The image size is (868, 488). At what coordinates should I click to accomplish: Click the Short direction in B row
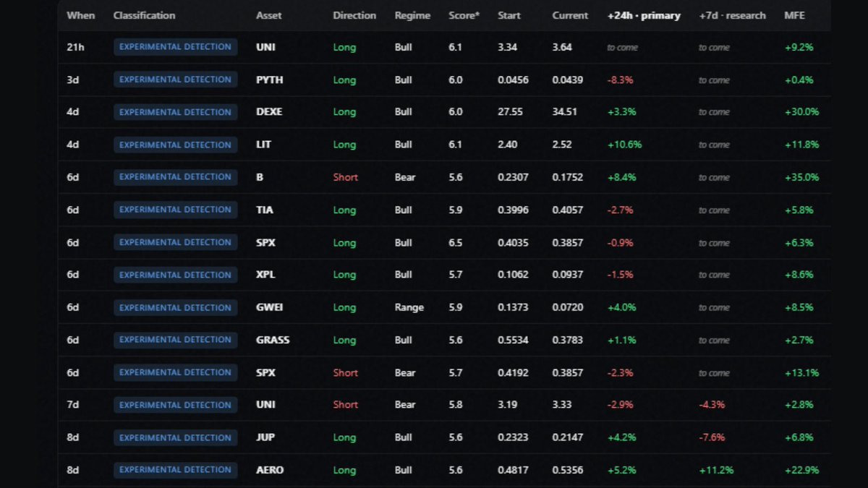pyautogui.click(x=345, y=177)
